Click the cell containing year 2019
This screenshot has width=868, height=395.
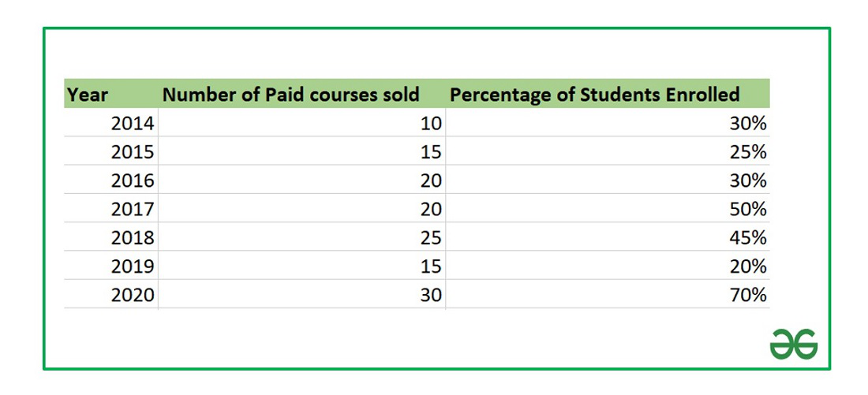[134, 266]
